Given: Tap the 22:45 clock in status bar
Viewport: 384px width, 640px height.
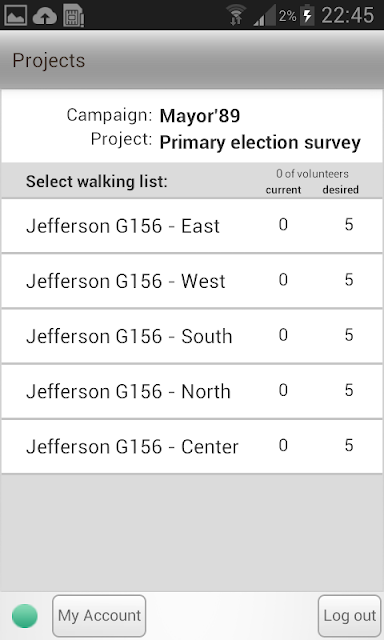Looking at the screenshot, I should (x=347, y=16).
